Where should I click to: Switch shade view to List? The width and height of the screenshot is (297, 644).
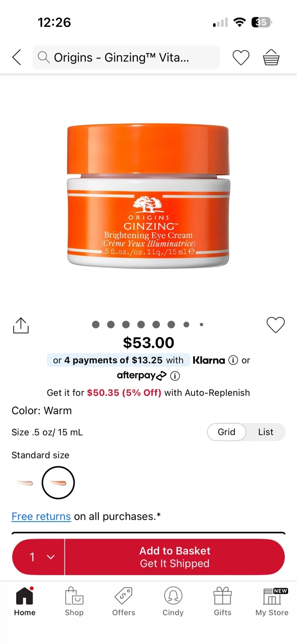coord(266,432)
